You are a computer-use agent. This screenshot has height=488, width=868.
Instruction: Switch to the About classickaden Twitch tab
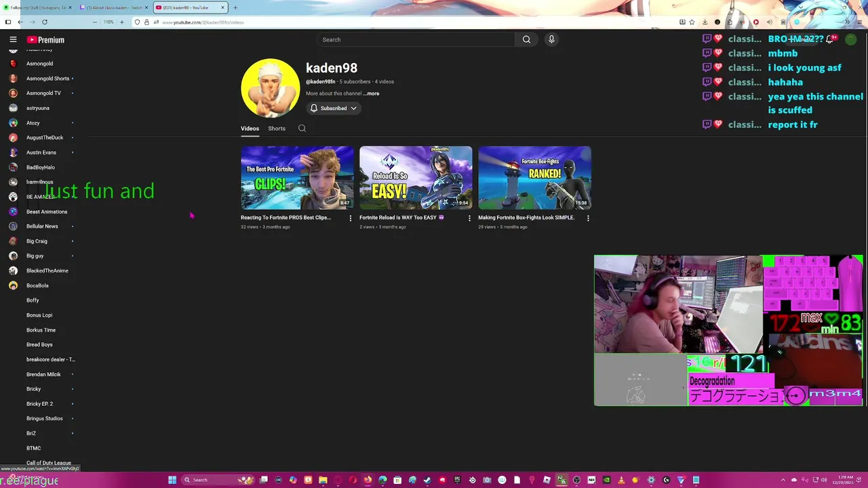coord(113,7)
